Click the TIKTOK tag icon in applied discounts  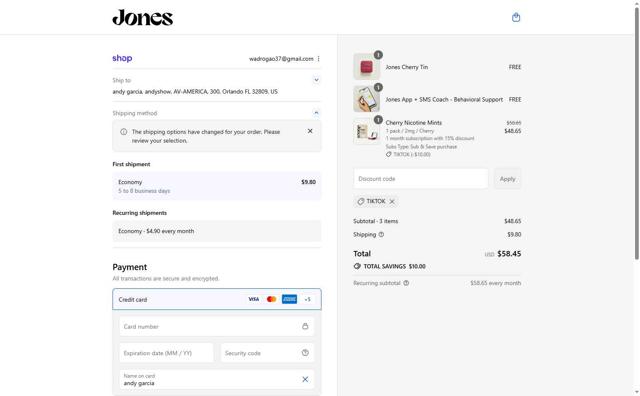click(361, 201)
